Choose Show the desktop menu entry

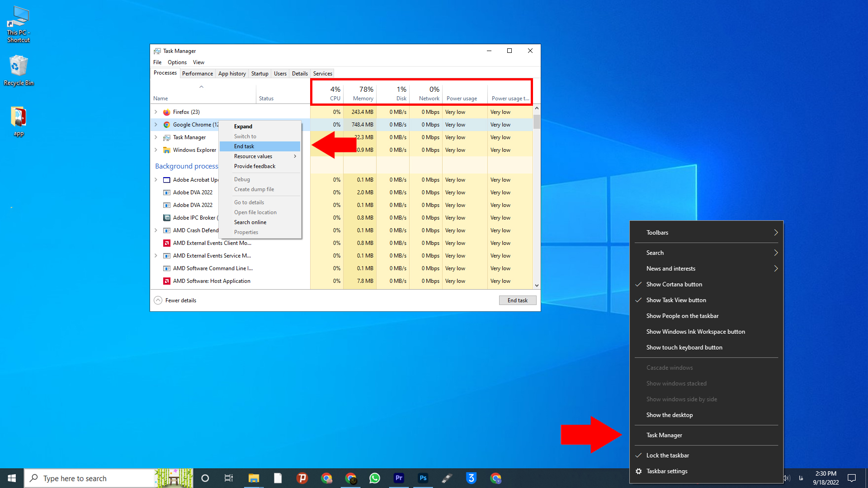pyautogui.click(x=706, y=415)
